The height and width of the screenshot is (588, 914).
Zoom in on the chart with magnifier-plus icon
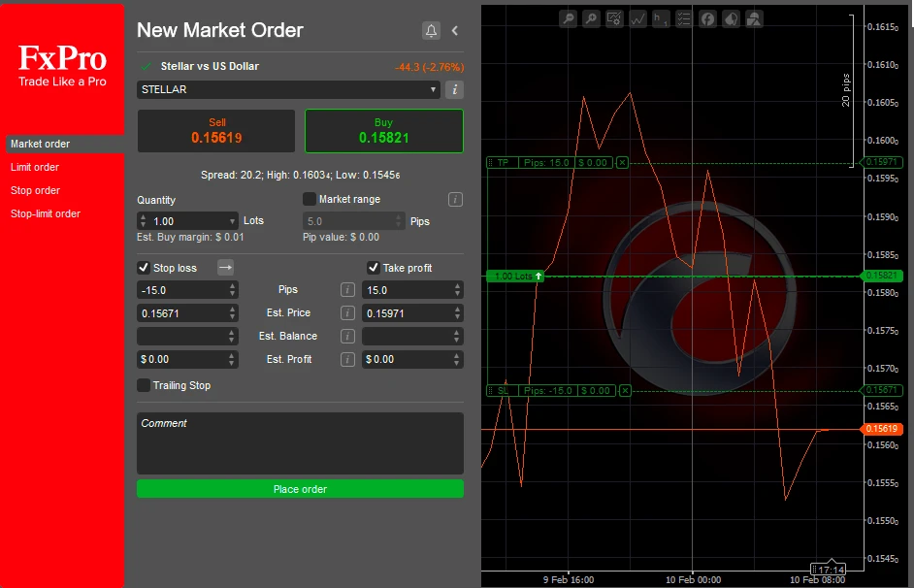591,18
